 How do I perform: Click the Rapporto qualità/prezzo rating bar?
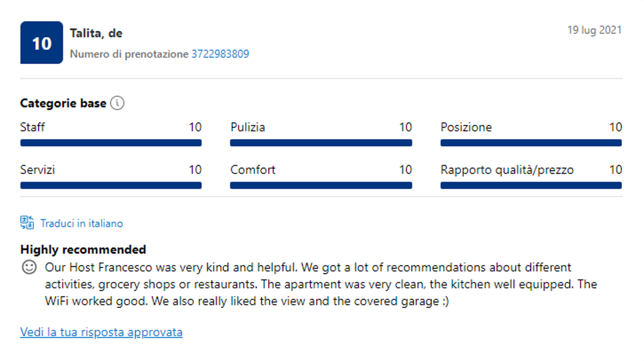531,186
